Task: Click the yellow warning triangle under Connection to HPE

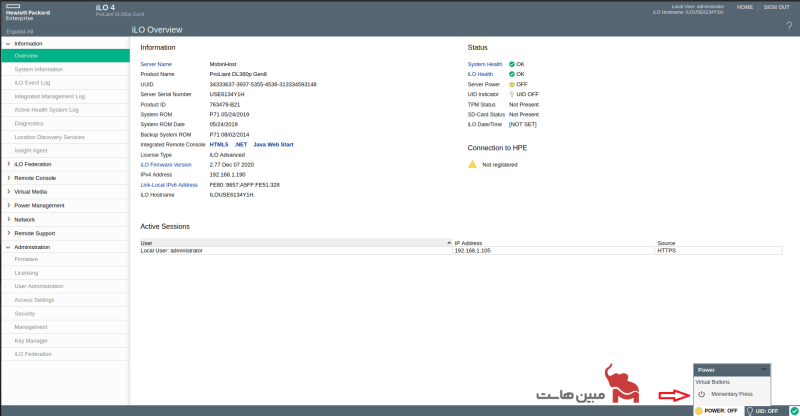Action: [x=473, y=164]
